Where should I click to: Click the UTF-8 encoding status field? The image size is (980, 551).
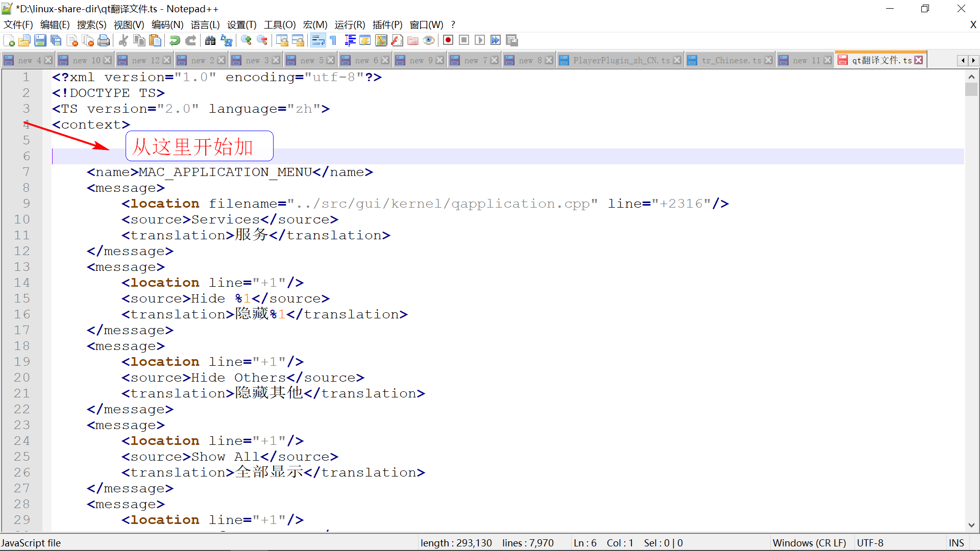click(x=870, y=543)
